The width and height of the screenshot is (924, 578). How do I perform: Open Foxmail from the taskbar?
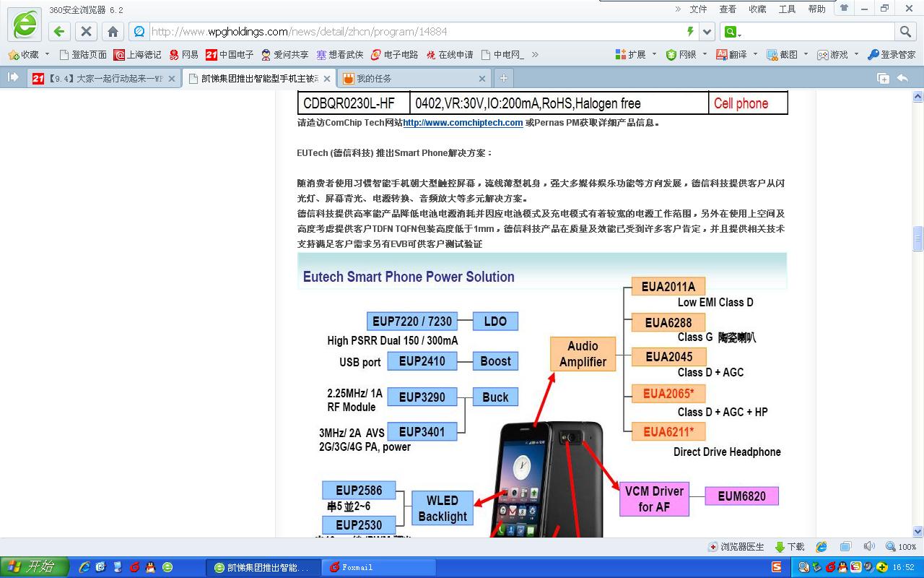(378, 568)
